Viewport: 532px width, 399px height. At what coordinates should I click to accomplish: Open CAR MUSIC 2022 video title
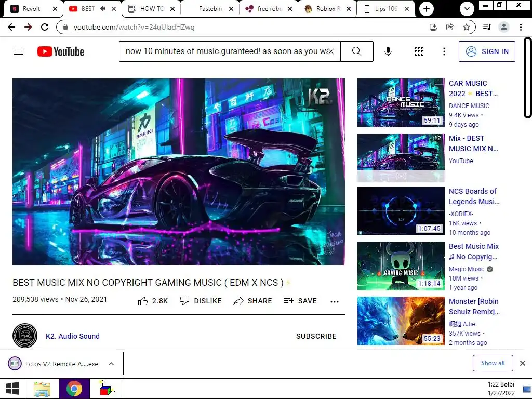tap(473, 88)
